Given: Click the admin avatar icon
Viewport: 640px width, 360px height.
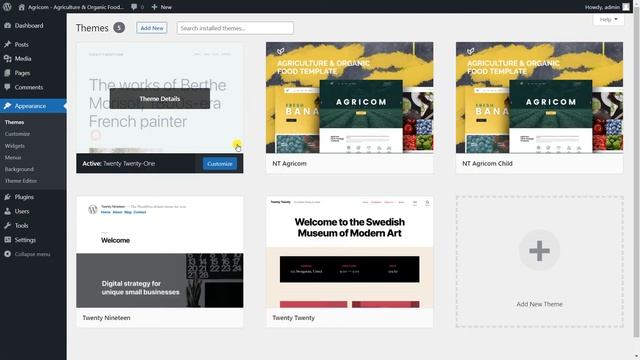Looking at the screenshot, I should click(x=626, y=7).
